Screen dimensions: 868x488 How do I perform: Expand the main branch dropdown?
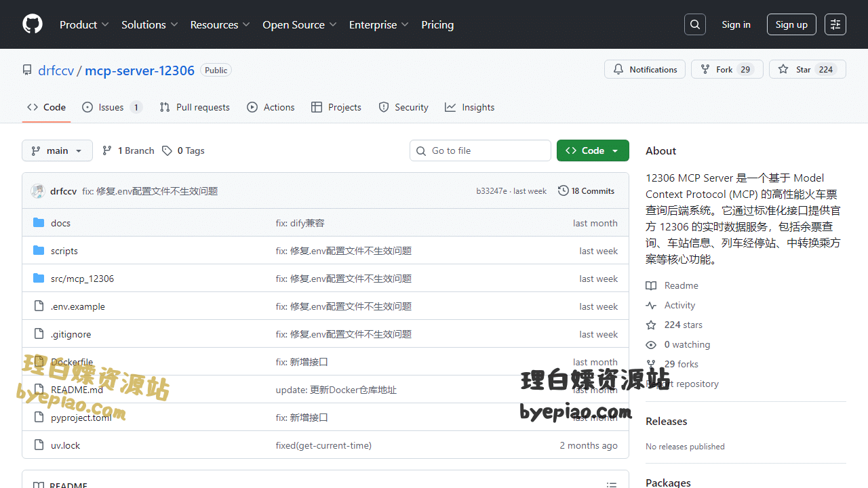coord(57,150)
